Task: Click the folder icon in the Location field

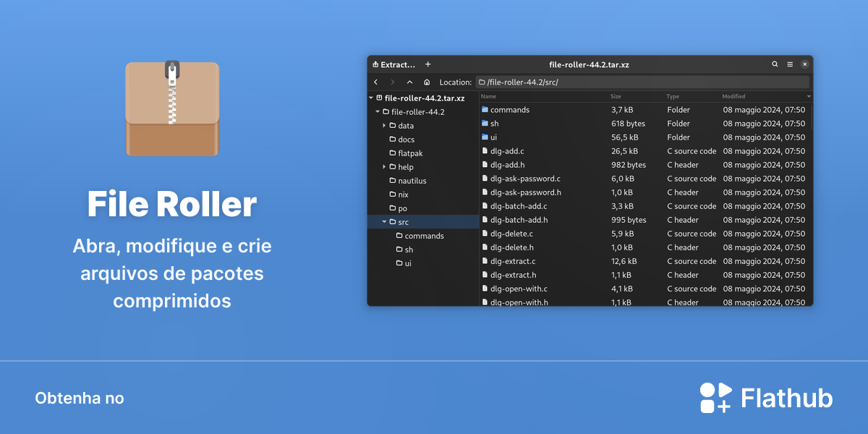Action: pos(482,82)
